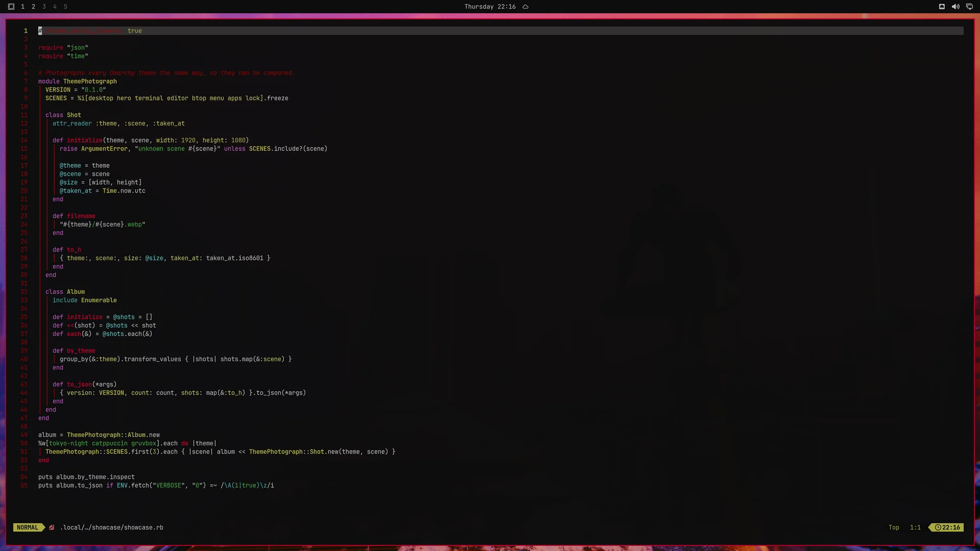The width and height of the screenshot is (980, 551).
Task: Switch to workspace 3
Action: click(x=44, y=7)
